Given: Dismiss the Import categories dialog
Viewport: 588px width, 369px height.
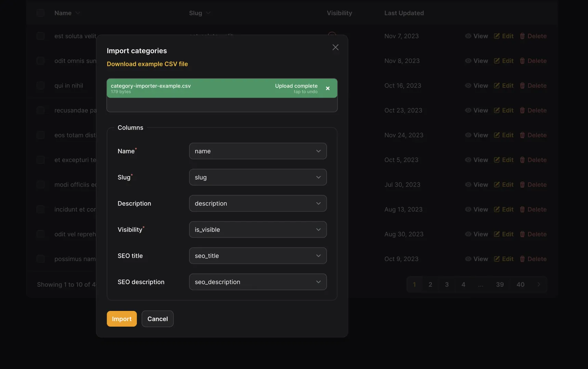Looking at the screenshot, I should click(x=335, y=47).
